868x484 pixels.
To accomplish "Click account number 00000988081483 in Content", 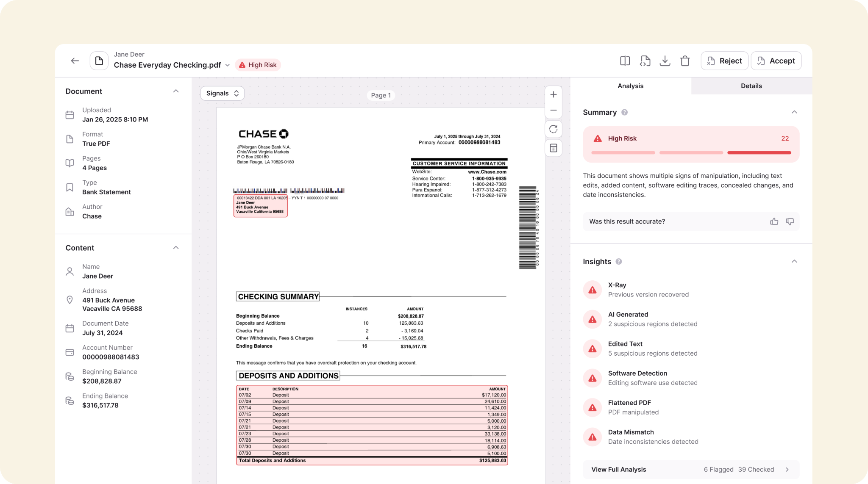I will (111, 357).
